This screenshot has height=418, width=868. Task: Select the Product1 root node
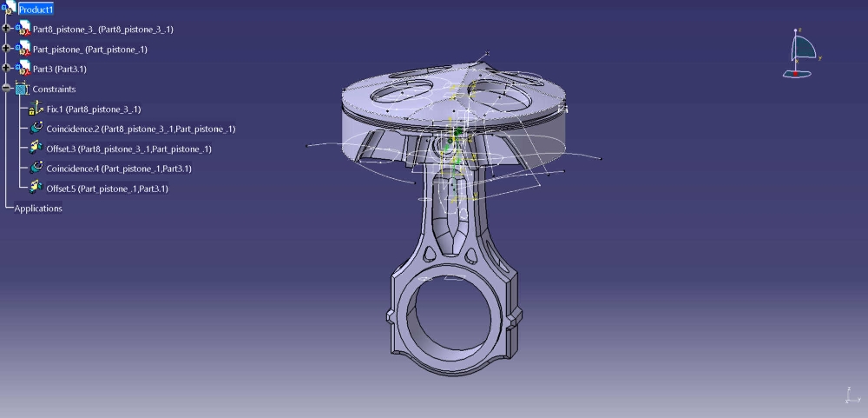click(36, 10)
